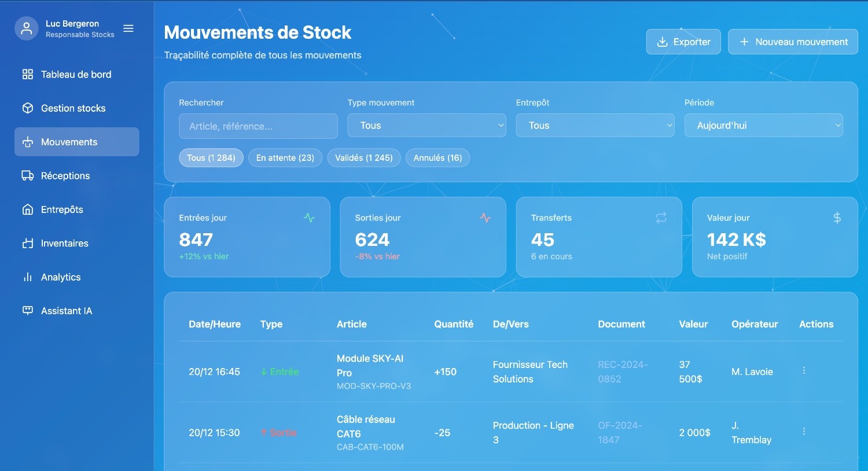Click the red pulse icon in Sorties jour card
The height and width of the screenshot is (471, 868).
coord(485,218)
